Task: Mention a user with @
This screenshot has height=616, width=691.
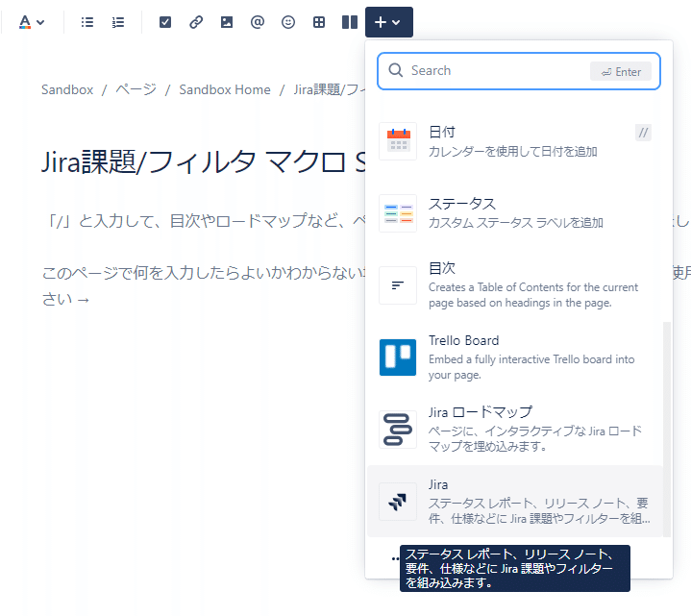Action: [x=258, y=22]
